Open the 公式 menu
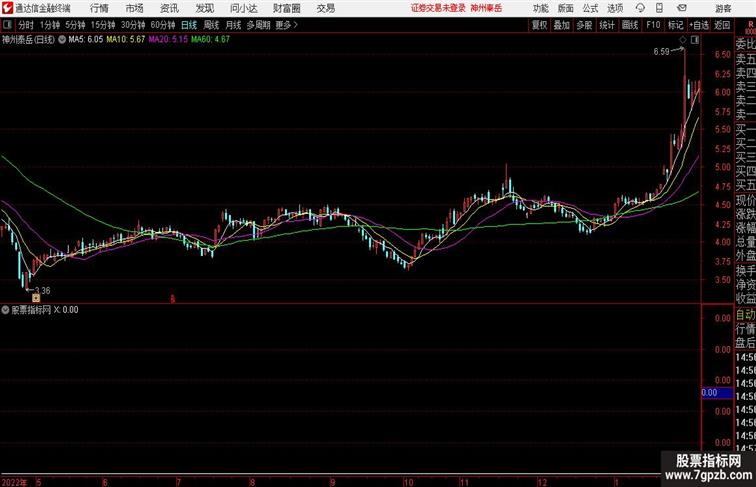The image size is (756, 487). click(x=590, y=8)
